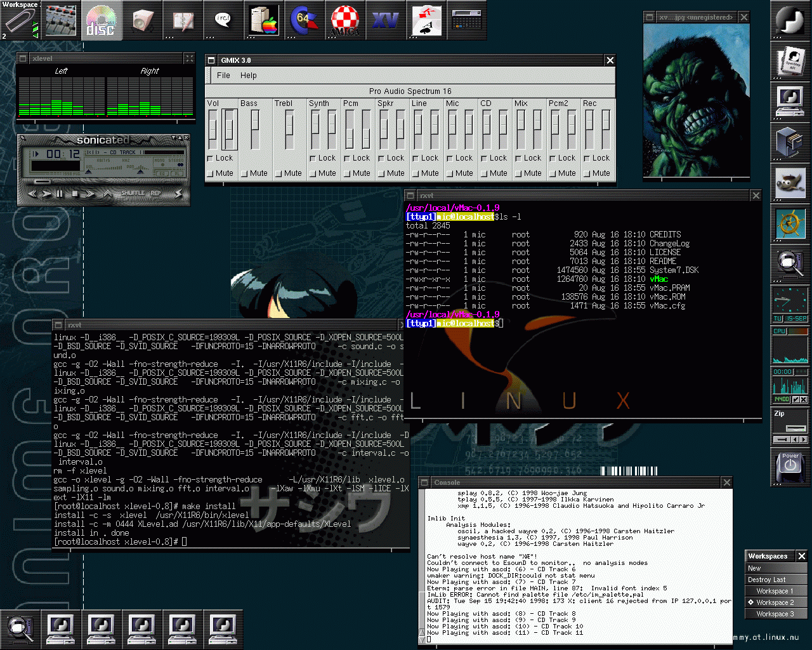Go to previous track in sonicated player
812x650 pixels.
click(x=32, y=194)
